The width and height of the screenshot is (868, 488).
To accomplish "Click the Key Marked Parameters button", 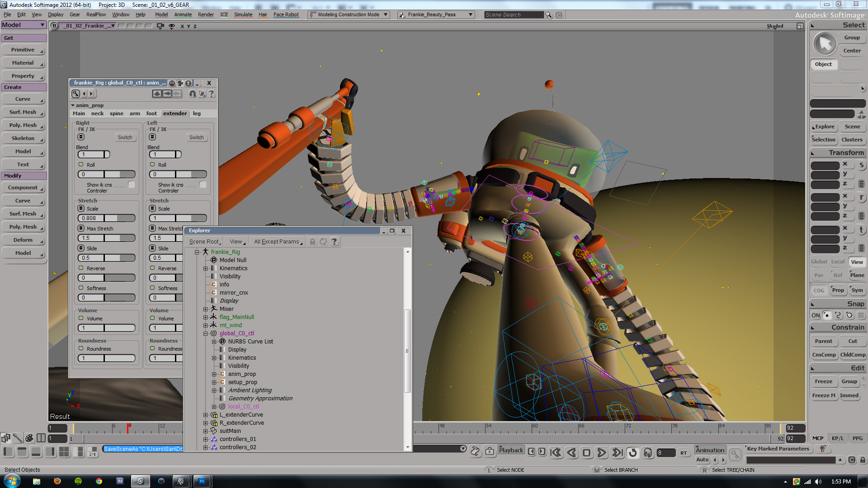I will click(778, 449).
